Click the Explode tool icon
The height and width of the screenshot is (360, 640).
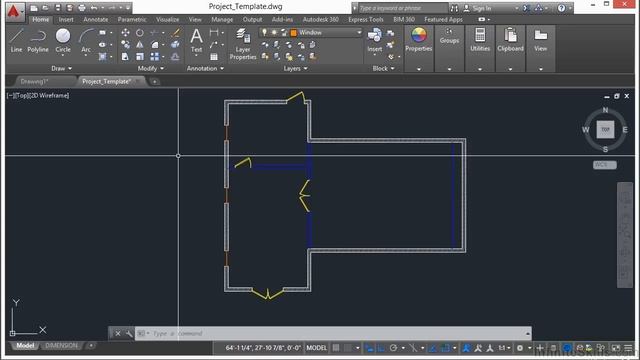[176, 44]
